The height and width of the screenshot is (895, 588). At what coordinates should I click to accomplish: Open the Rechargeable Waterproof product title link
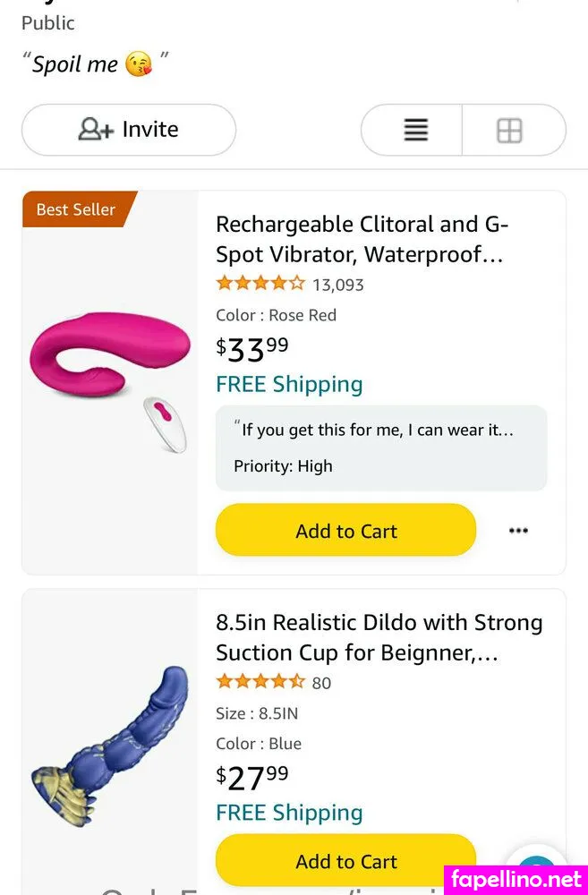362,239
